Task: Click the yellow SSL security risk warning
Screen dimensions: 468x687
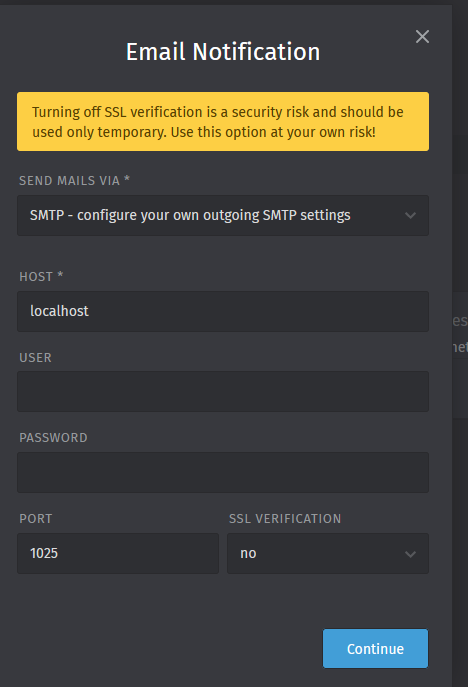Action: click(x=223, y=121)
